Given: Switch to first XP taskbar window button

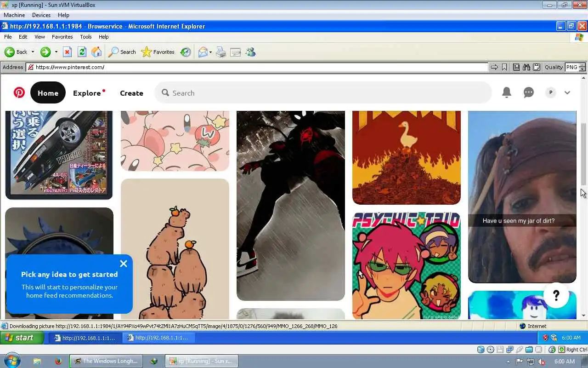Looking at the screenshot, I should (85, 338).
